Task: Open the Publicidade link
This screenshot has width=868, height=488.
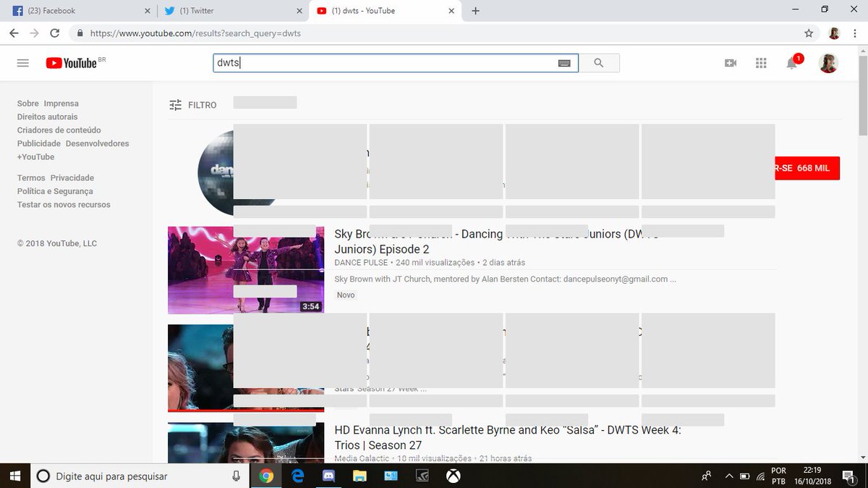Action: 39,143
